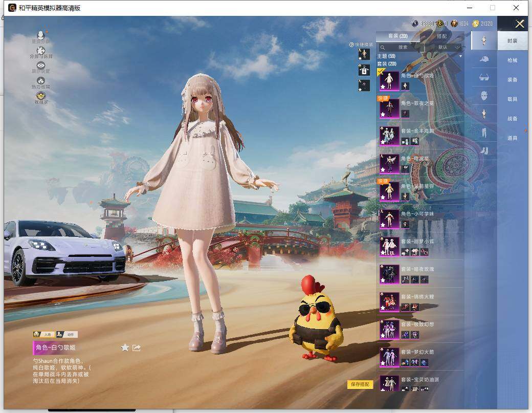532x413 pixels.
Task: Click the 收藏家 collector badge icon
Action: [41, 96]
